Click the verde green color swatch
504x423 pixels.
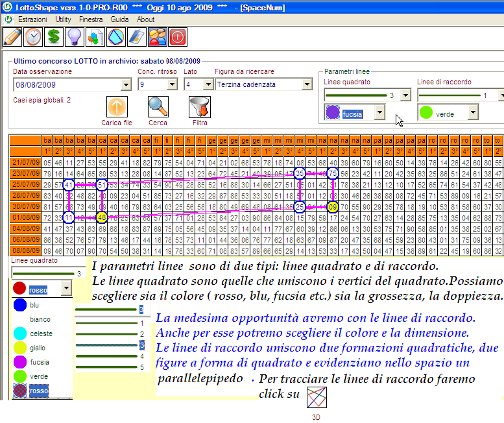coord(426,112)
